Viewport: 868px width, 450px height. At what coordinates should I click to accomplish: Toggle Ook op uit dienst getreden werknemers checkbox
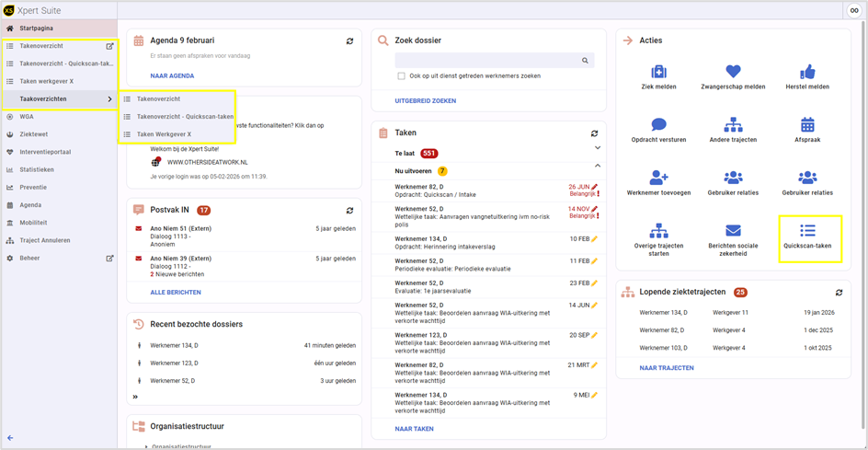401,76
